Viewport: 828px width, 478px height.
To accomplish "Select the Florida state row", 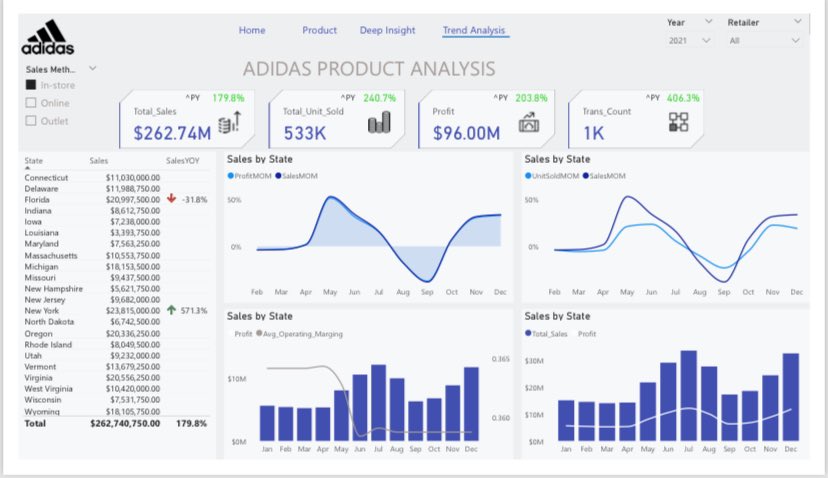I will pos(116,200).
